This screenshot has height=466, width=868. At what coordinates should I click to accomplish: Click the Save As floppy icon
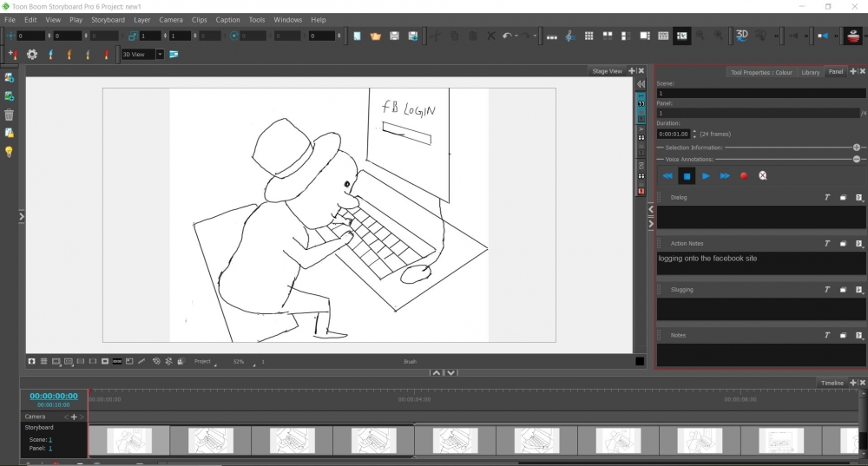click(413, 36)
